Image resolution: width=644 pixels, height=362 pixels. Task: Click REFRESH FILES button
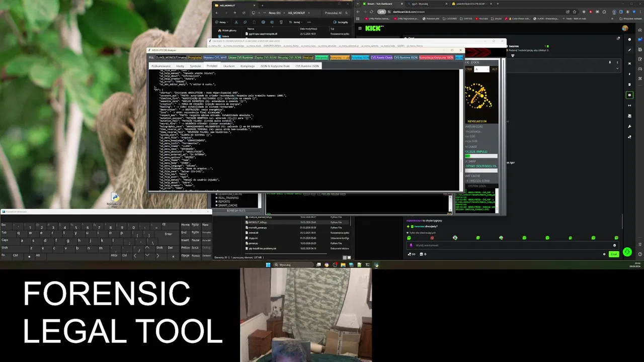click(236, 211)
